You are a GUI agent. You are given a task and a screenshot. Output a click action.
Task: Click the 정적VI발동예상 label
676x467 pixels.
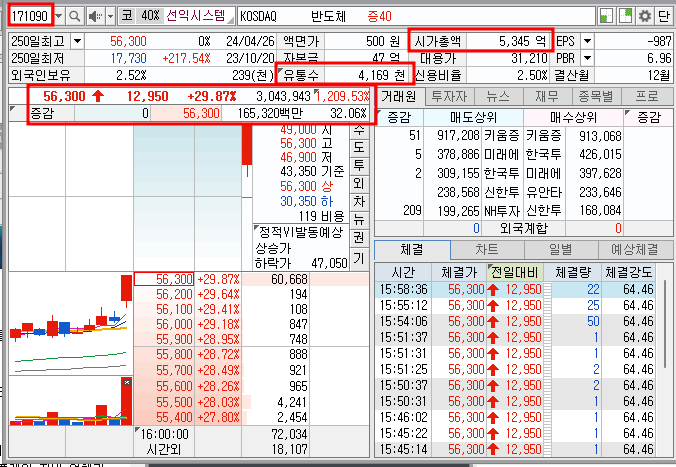pos(300,232)
